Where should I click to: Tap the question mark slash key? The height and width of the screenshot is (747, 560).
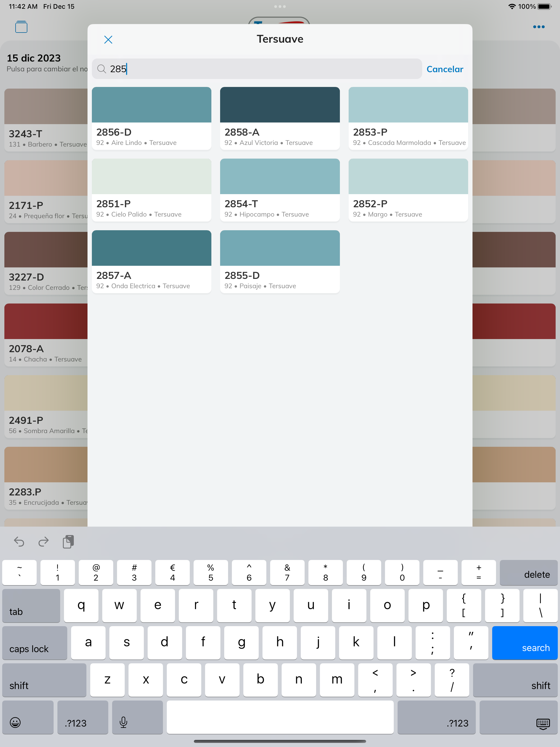(452, 680)
